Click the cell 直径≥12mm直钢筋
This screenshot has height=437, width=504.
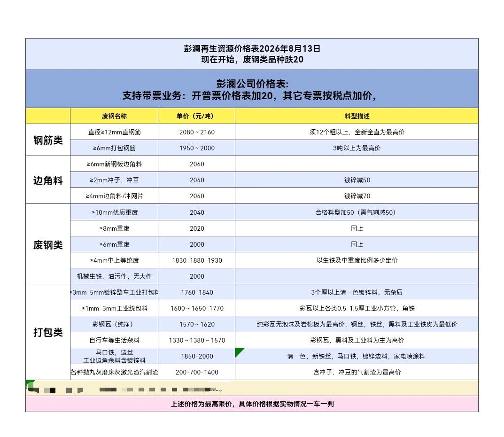(114, 132)
